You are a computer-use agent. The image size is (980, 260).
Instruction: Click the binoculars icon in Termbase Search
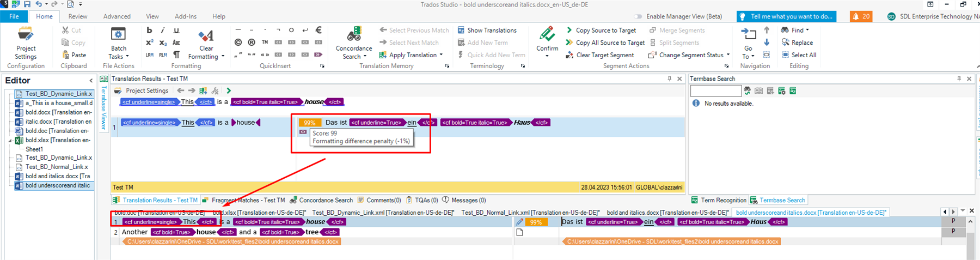[748, 91]
